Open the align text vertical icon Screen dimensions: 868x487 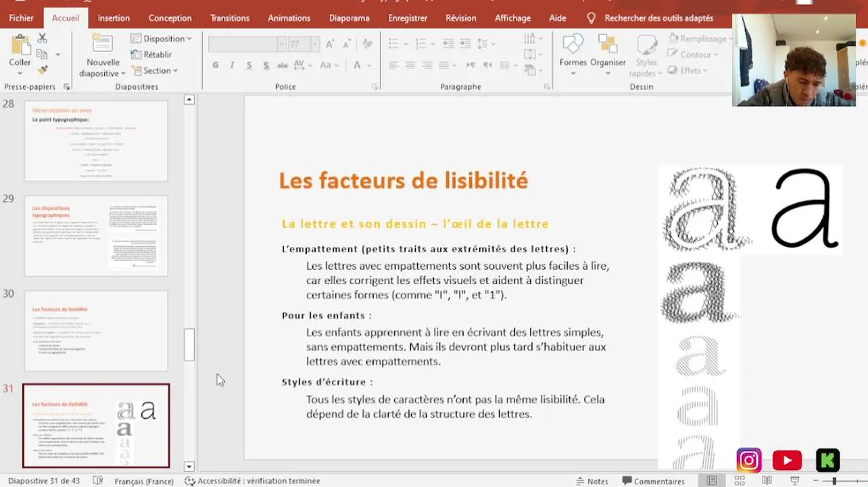[x=533, y=54]
